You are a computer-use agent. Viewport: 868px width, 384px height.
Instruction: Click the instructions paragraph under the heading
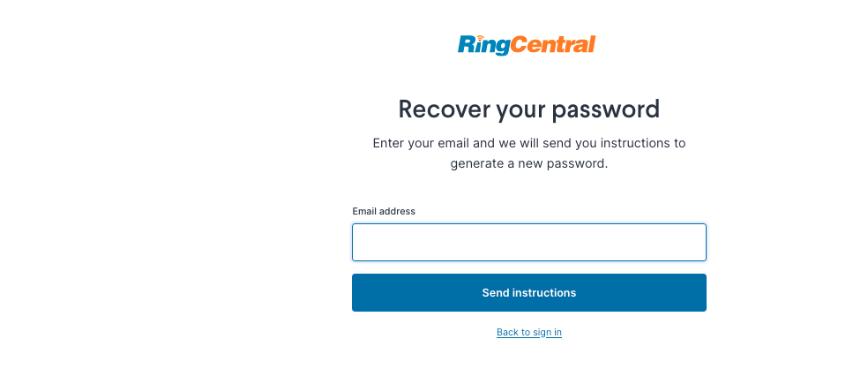pyautogui.click(x=529, y=154)
